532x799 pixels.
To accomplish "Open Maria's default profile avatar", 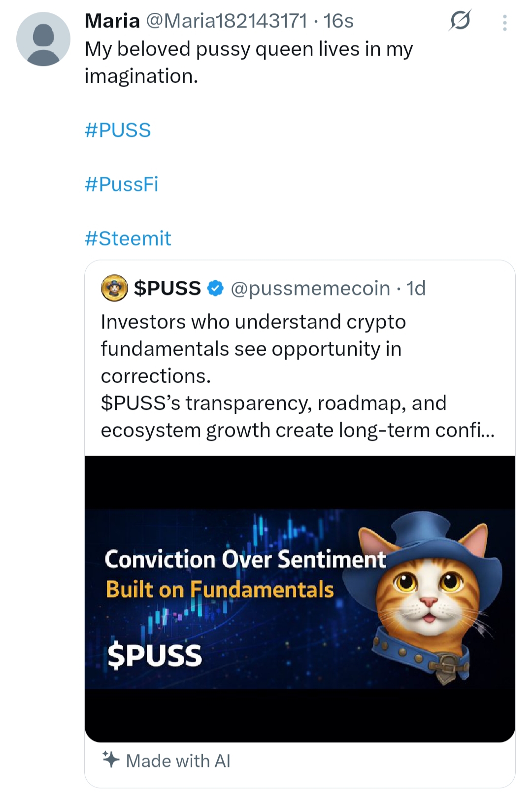I will pyautogui.click(x=43, y=39).
